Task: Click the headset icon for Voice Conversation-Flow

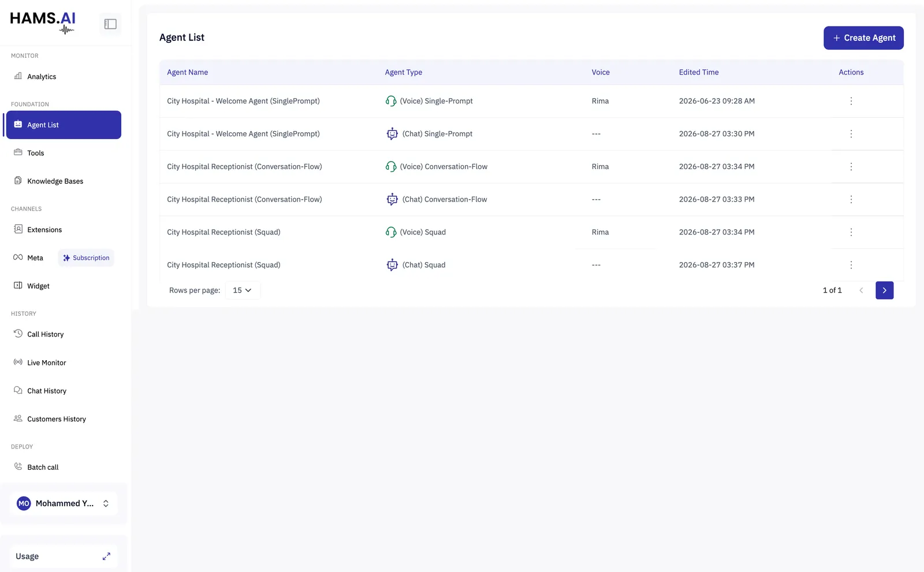Action: [x=391, y=167]
